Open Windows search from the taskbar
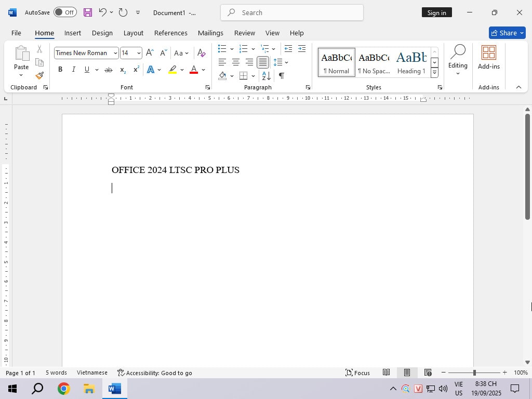Viewport: 532px width, 399px height. [x=37, y=389]
